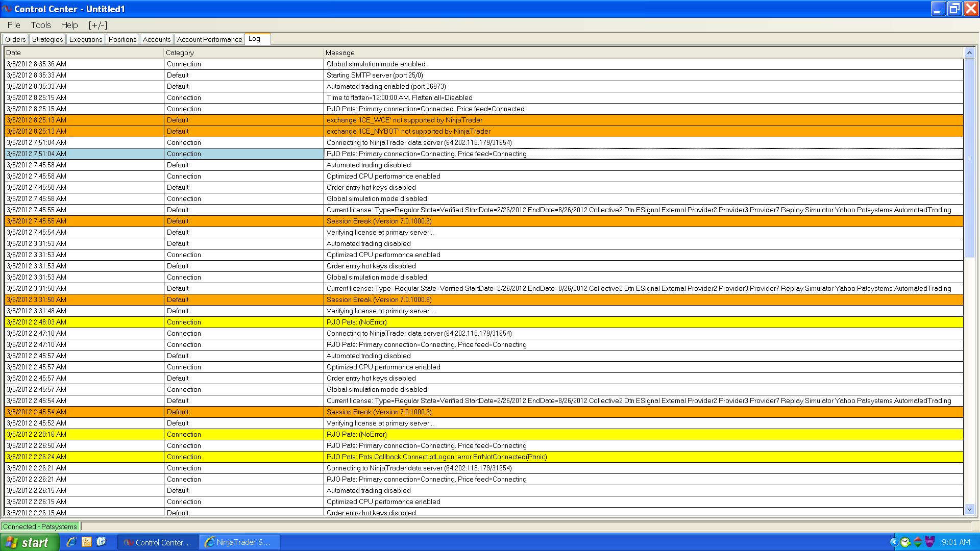Click the second quick launch icon

(86, 542)
